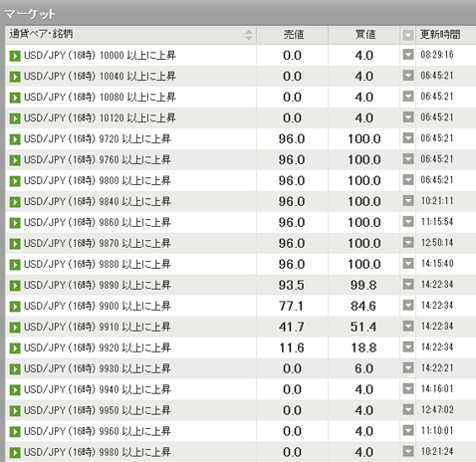Click green play icon for 9960 row
Image resolution: width=476 pixels, height=462 pixels.
pos(15,432)
